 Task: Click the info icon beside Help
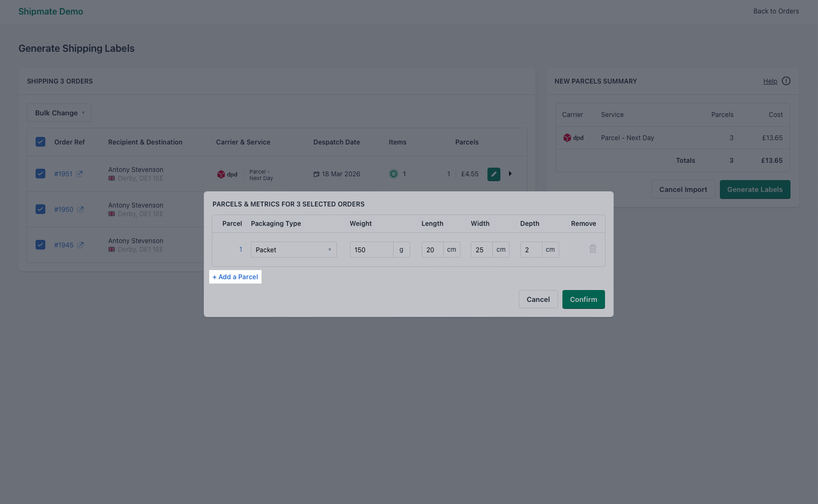click(x=786, y=81)
